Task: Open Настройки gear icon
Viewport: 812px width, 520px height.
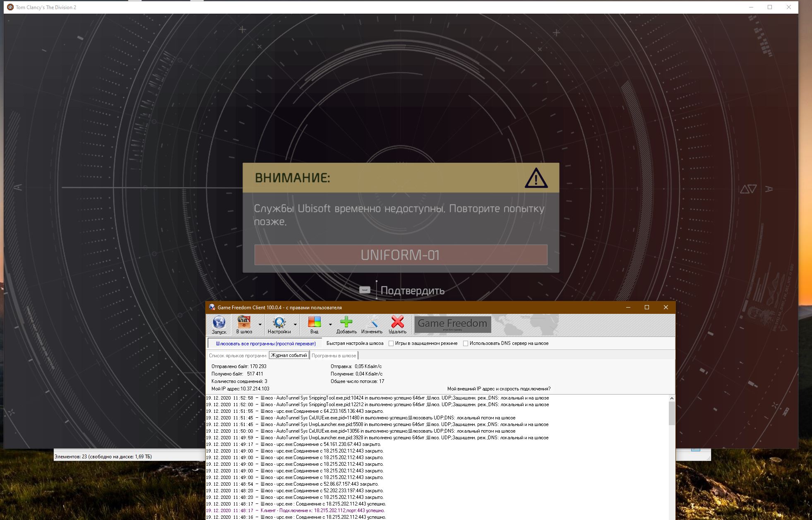Action: click(x=279, y=322)
